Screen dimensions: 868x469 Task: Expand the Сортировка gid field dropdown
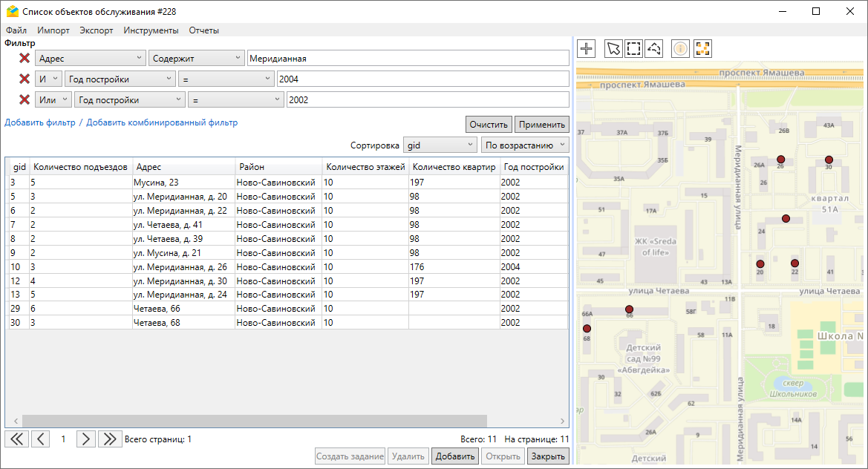click(440, 145)
